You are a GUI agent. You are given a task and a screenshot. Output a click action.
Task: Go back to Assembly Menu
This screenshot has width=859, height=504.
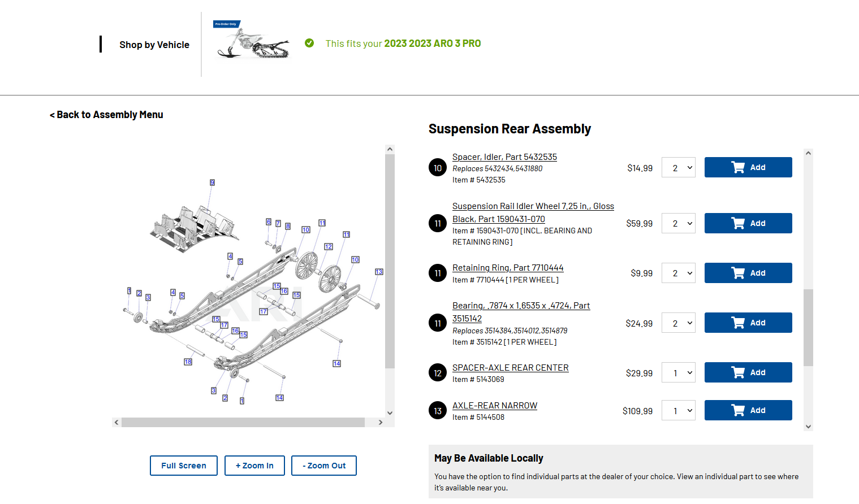pos(106,115)
